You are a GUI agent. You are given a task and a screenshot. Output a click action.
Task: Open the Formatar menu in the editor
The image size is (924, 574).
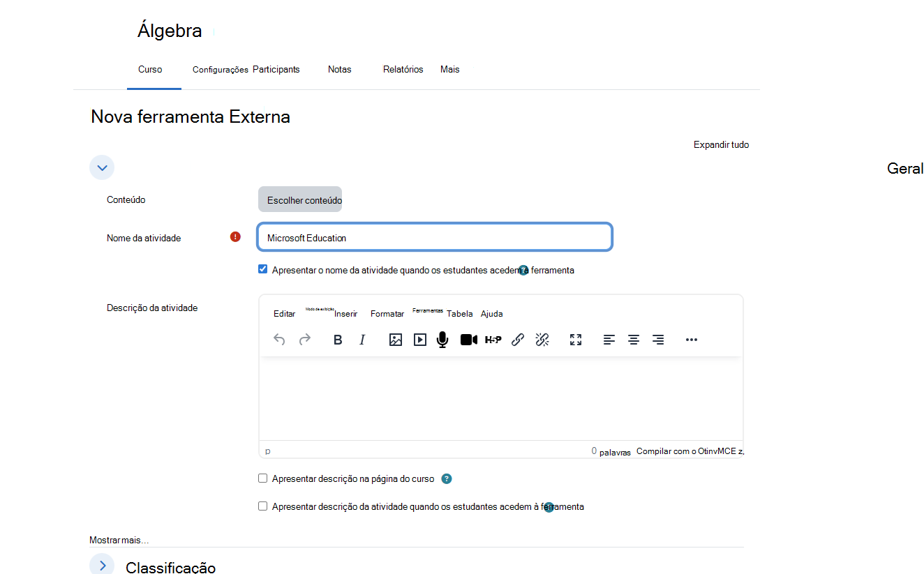tap(387, 314)
